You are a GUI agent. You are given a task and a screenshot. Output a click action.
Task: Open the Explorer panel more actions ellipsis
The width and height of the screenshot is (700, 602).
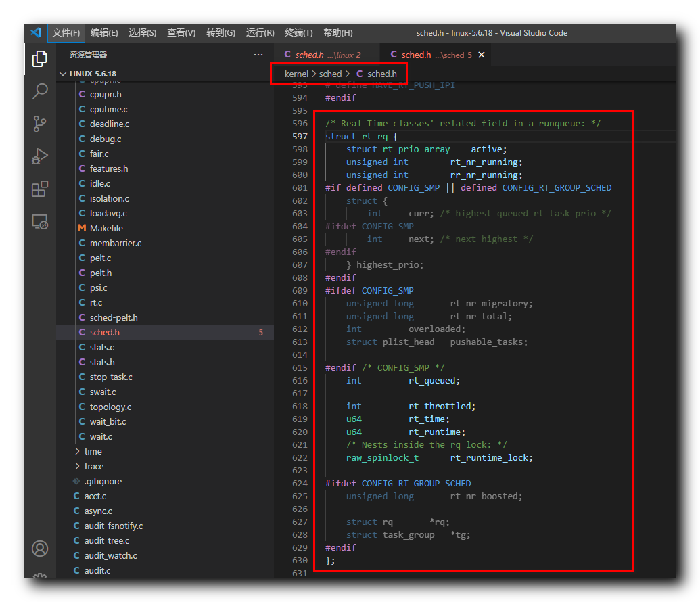click(258, 55)
